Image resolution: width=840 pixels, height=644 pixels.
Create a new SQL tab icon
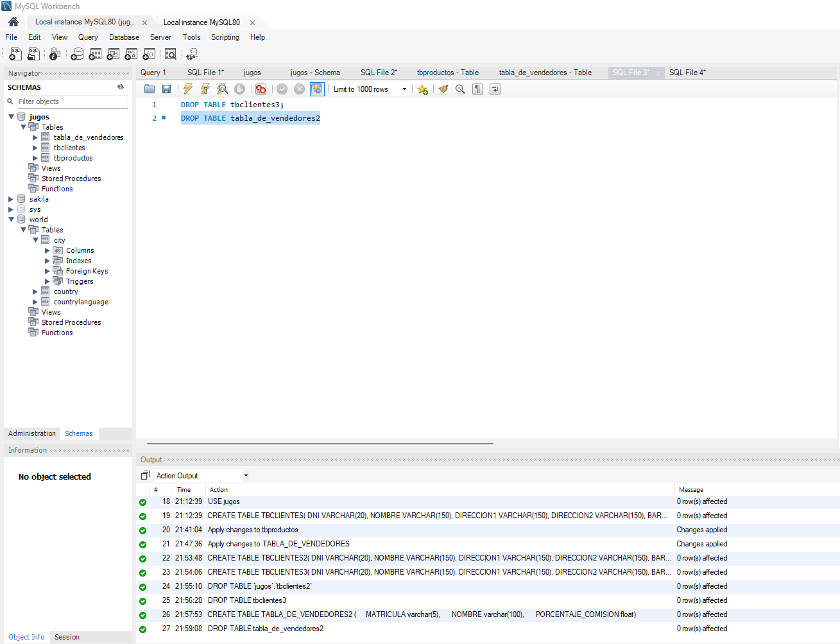[15, 55]
